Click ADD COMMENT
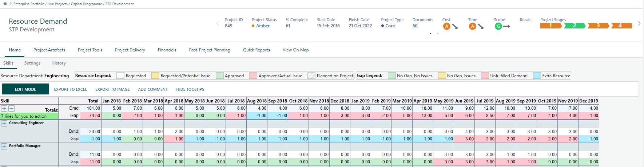Viewport: 644px width, 167px height. click(153, 89)
